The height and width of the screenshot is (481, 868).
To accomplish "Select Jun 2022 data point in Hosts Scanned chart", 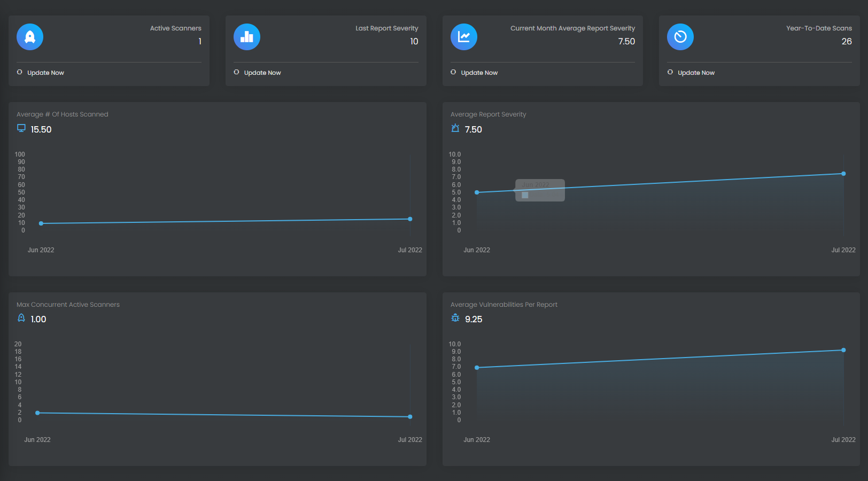I will click(41, 223).
